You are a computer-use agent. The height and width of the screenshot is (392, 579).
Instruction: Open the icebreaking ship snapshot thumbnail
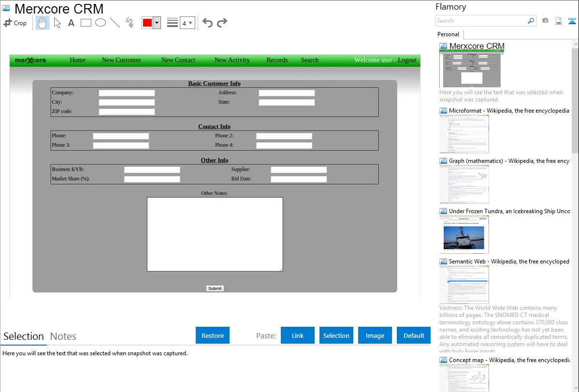click(x=464, y=234)
